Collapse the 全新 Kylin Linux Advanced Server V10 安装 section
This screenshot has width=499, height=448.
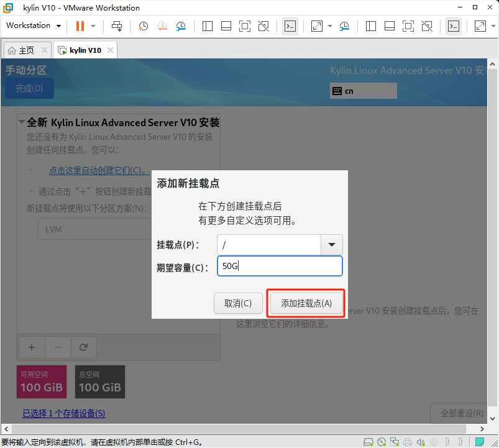coord(22,122)
